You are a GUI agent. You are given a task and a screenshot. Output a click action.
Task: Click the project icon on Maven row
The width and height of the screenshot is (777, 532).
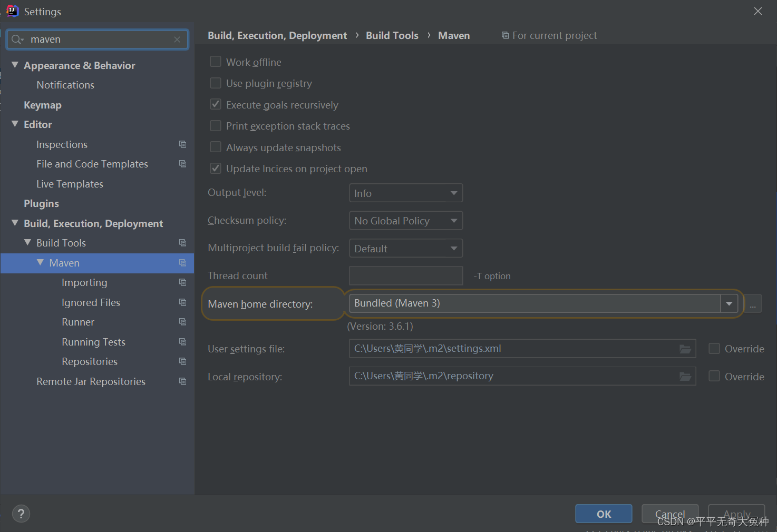pyautogui.click(x=182, y=263)
